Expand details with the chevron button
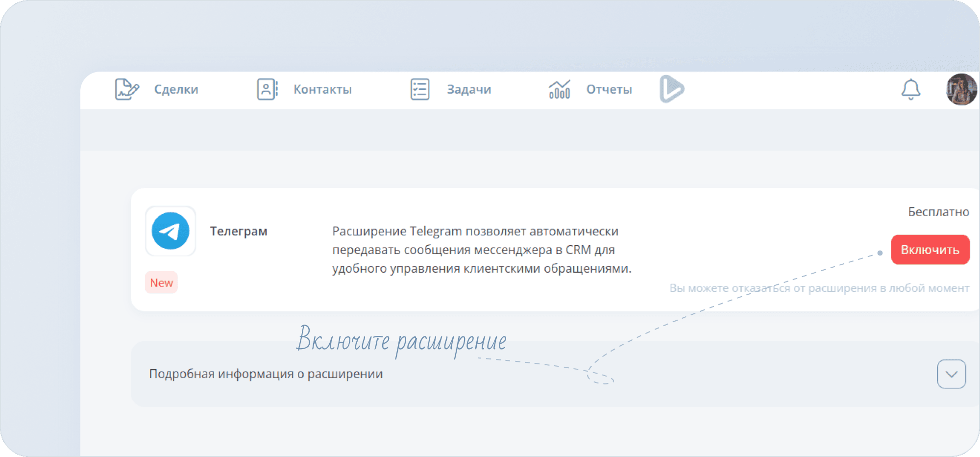 [x=951, y=374]
